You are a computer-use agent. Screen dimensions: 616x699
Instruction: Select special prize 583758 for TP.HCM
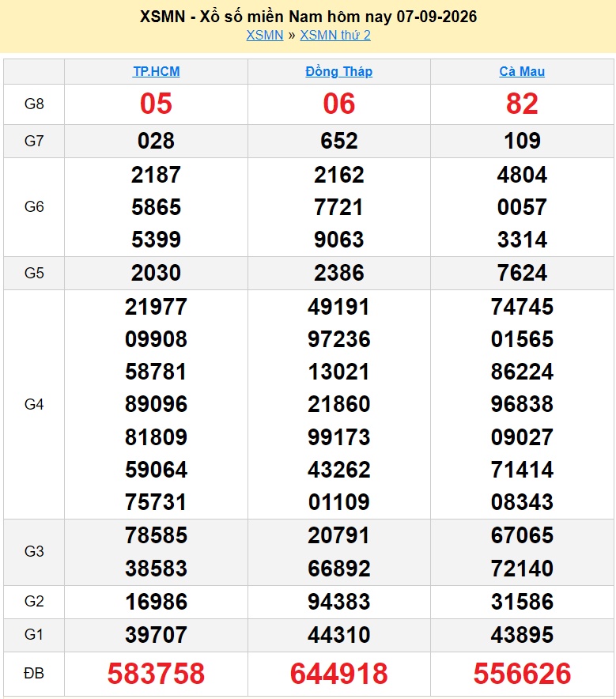pos(156,674)
